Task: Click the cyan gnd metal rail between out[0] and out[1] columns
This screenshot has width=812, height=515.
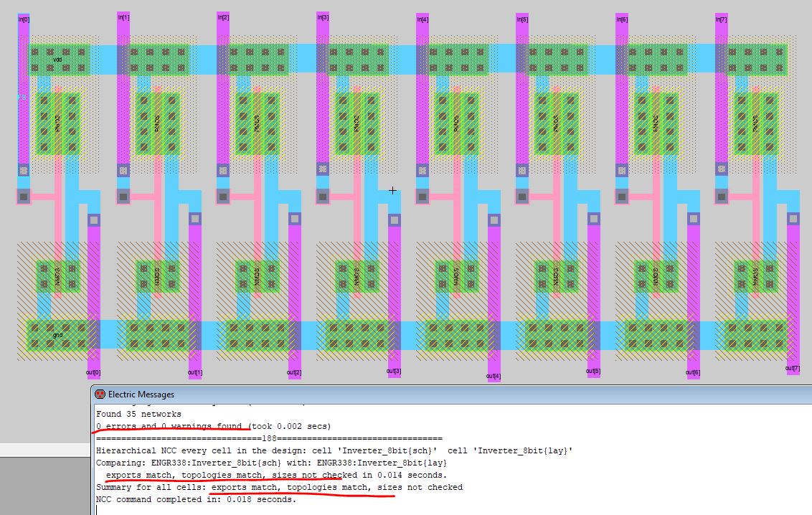Action: [x=112, y=334]
